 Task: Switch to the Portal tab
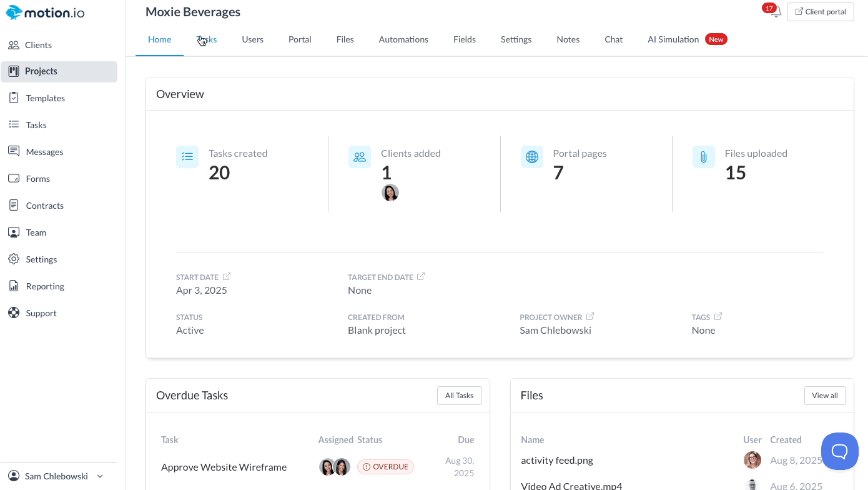coord(300,39)
